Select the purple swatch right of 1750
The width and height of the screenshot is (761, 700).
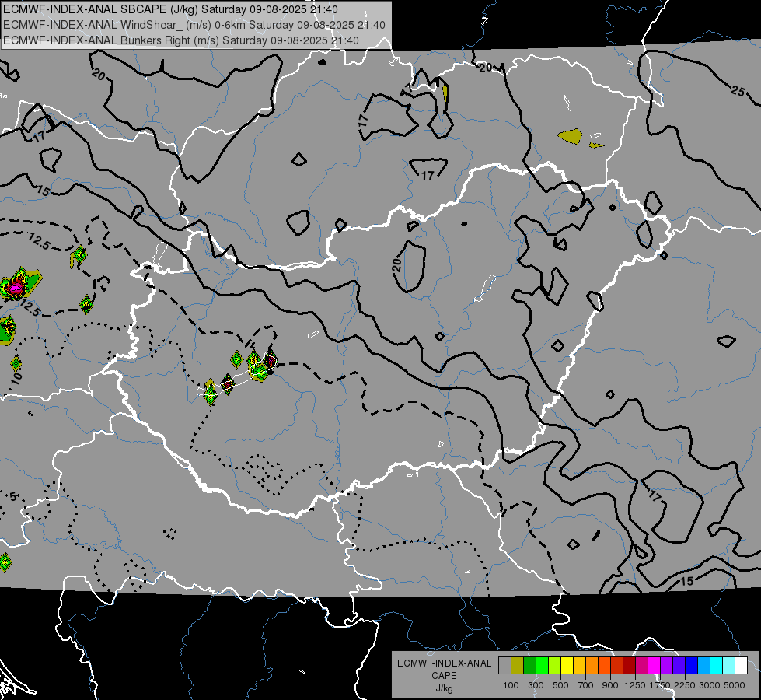(x=666, y=666)
